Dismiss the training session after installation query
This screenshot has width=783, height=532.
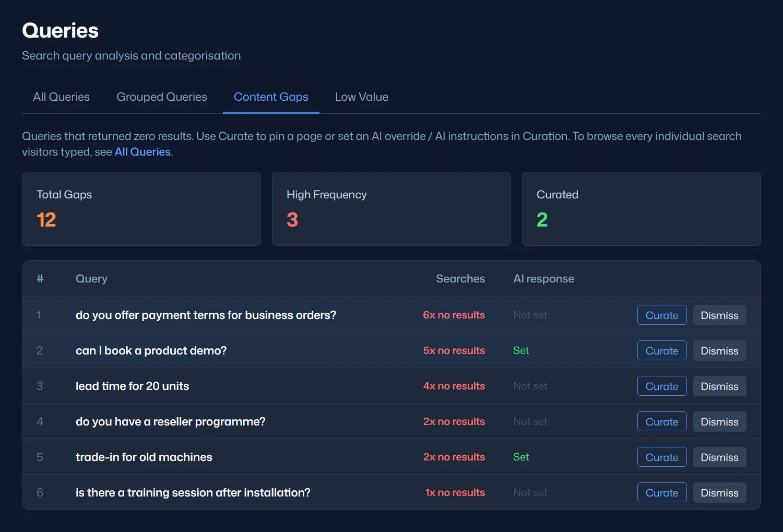click(719, 492)
